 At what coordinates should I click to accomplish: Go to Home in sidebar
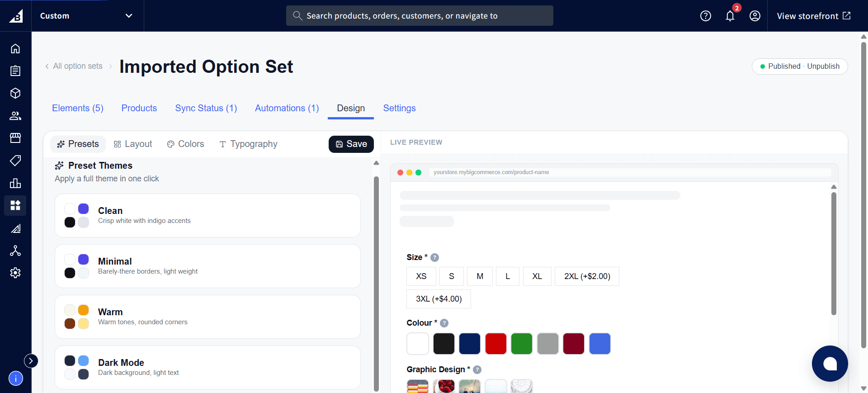pyautogui.click(x=15, y=48)
